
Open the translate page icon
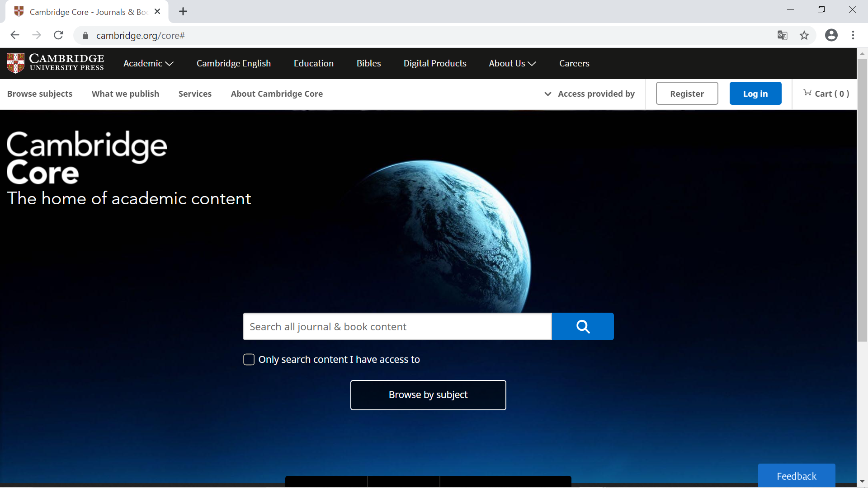pos(782,35)
